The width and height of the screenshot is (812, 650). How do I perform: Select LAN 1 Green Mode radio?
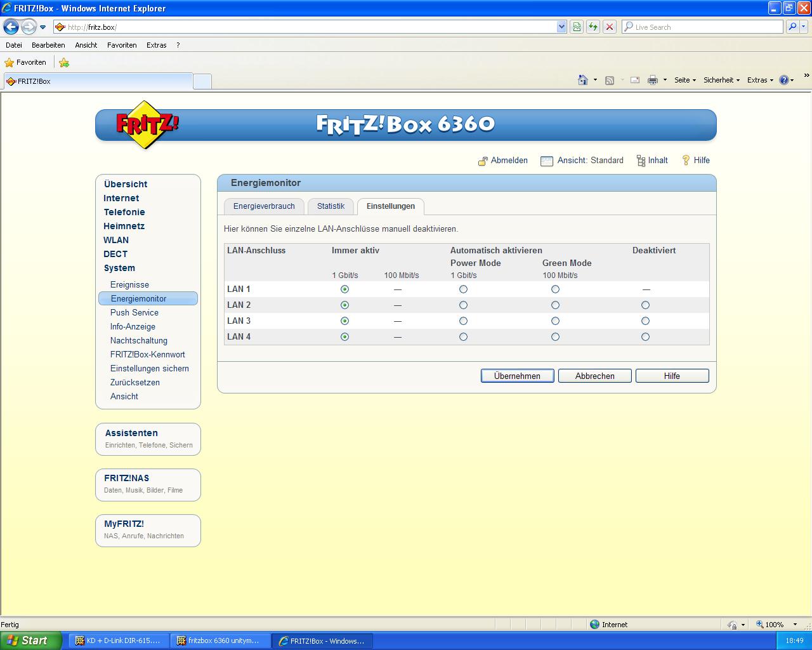555,289
